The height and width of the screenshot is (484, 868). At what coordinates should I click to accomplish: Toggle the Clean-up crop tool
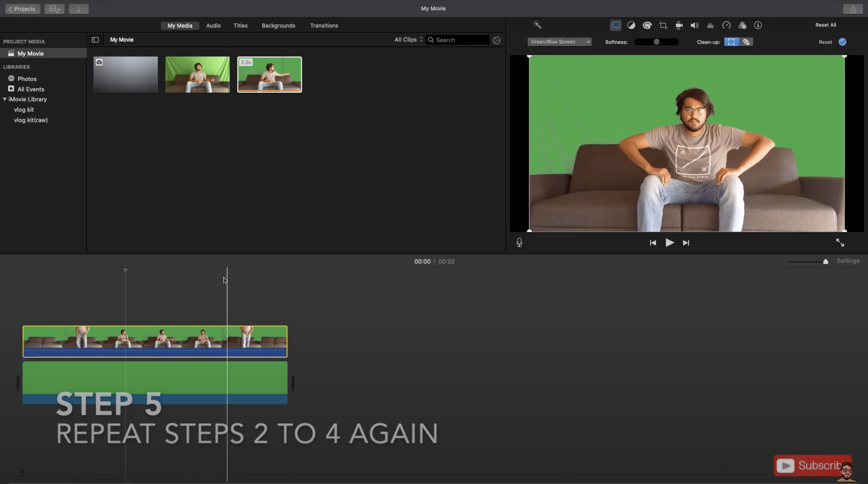point(731,42)
